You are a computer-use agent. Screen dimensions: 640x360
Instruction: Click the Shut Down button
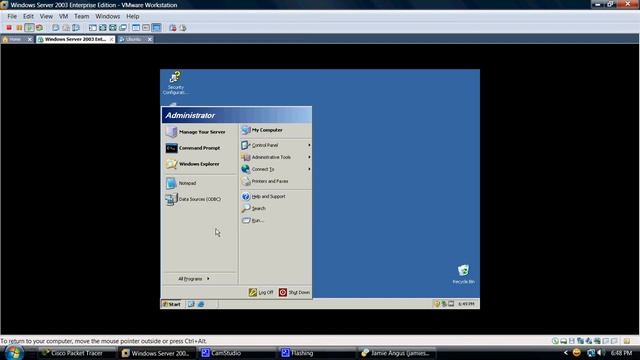pyautogui.click(x=294, y=292)
